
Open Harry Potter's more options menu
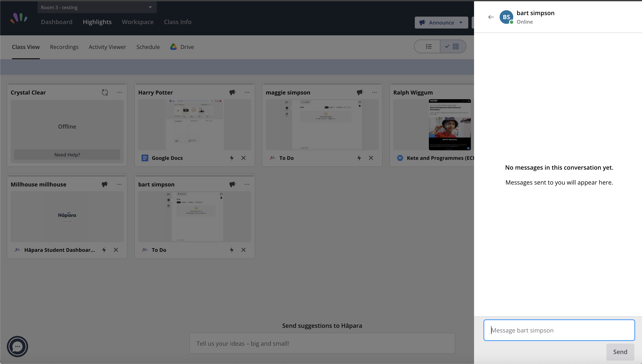click(x=247, y=93)
